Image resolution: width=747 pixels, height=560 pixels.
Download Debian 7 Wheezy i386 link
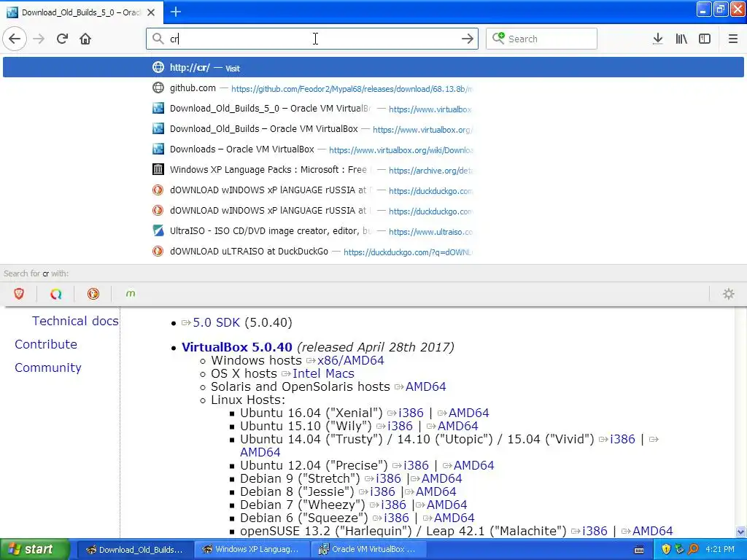(x=393, y=505)
